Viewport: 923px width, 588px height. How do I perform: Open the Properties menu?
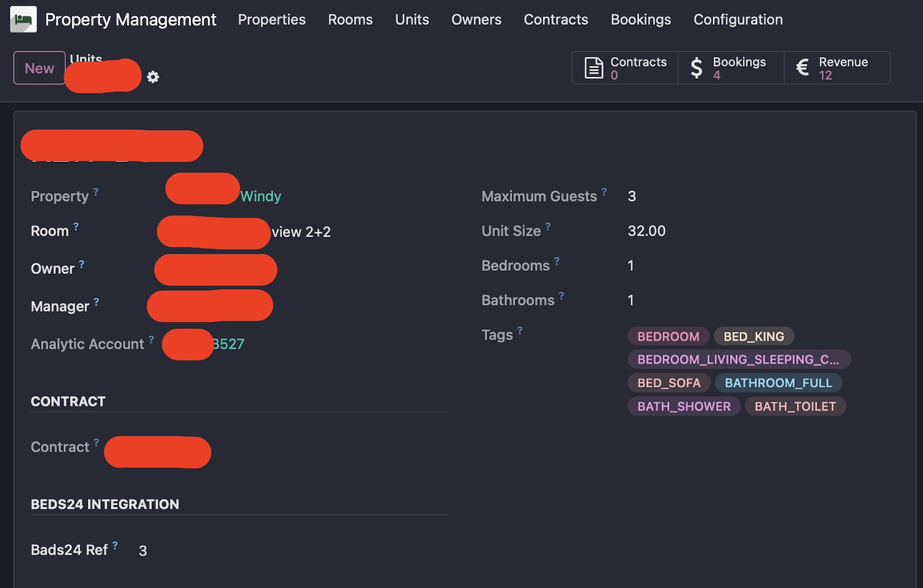point(272,19)
